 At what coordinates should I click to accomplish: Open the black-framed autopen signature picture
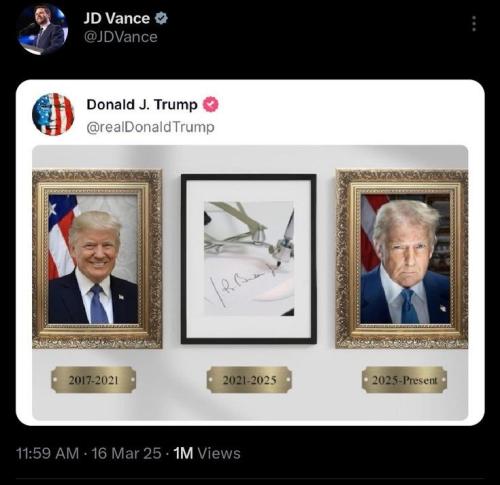click(x=249, y=259)
